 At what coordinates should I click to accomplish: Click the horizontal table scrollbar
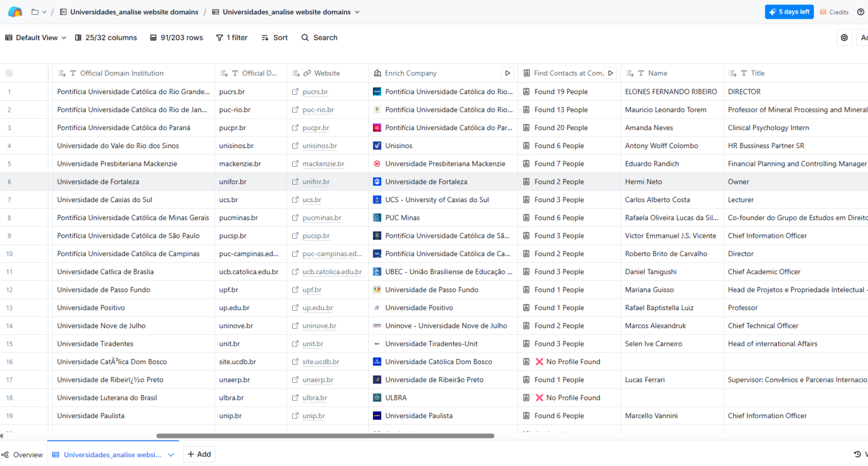click(325, 436)
